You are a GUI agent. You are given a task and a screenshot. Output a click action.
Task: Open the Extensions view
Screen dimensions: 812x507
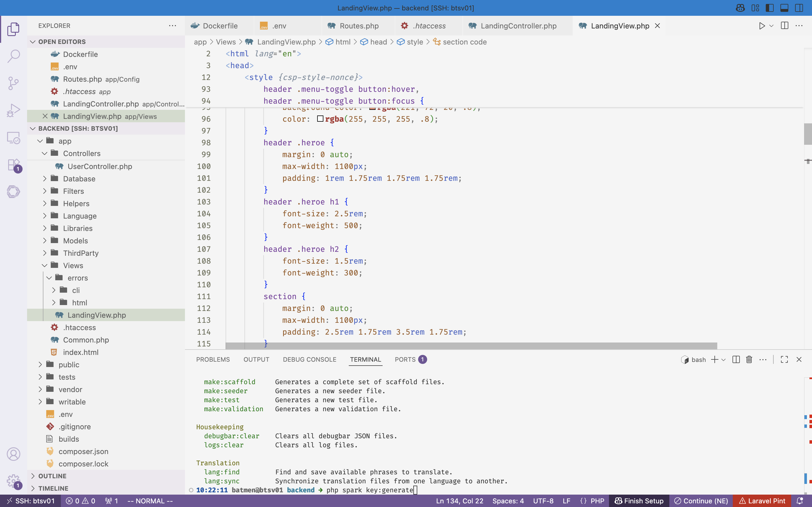point(14,165)
